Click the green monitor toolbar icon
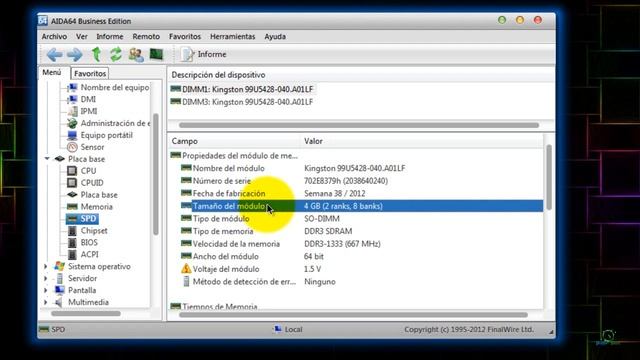The width and height of the screenshot is (640, 360). tap(156, 54)
